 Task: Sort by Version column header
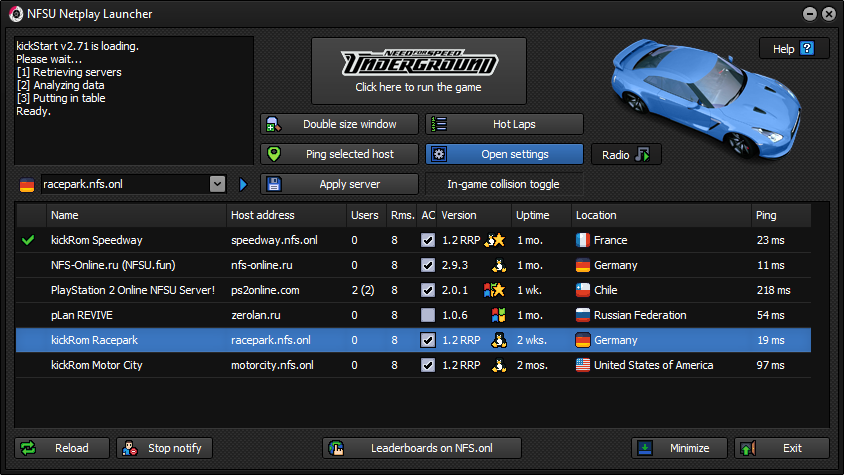click(474, 215)
